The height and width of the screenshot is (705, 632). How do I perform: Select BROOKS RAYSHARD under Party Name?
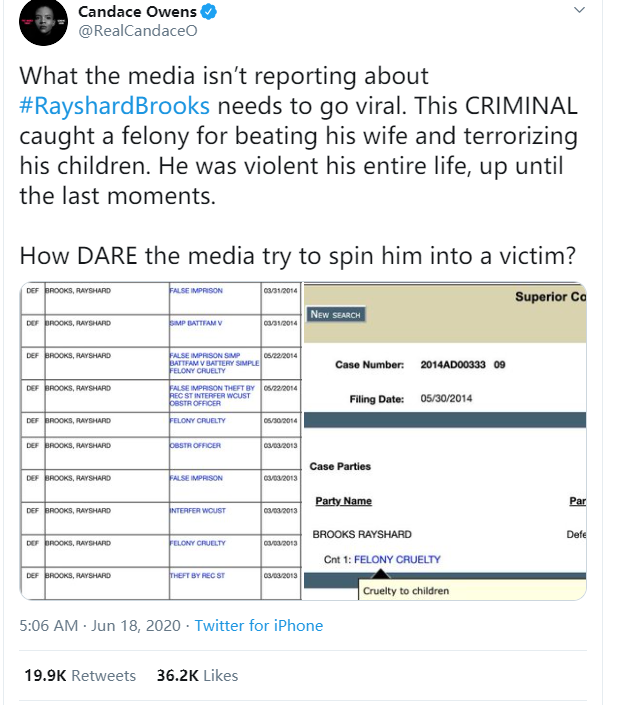point(362,534)
